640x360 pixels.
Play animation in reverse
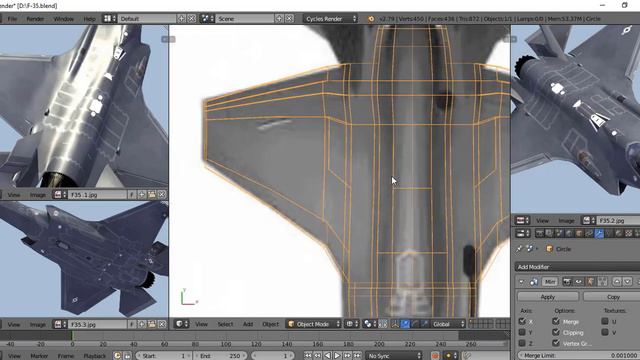click(x=327, y=356)
